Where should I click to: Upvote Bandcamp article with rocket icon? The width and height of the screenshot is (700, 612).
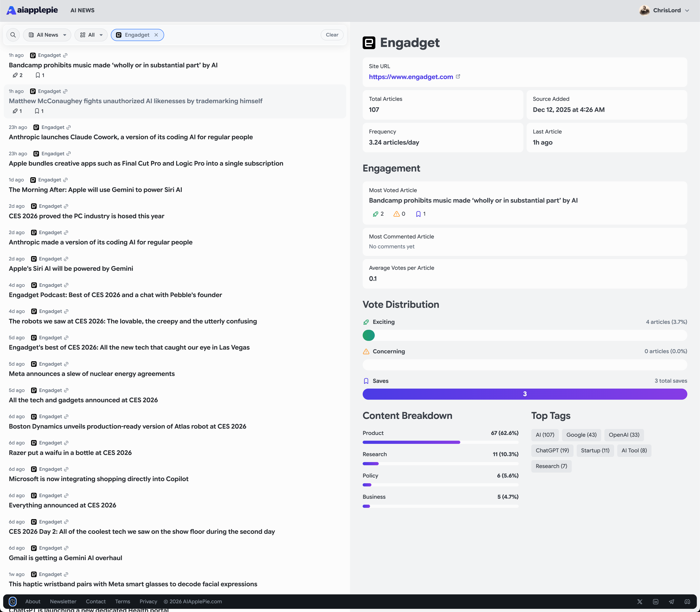15,75
